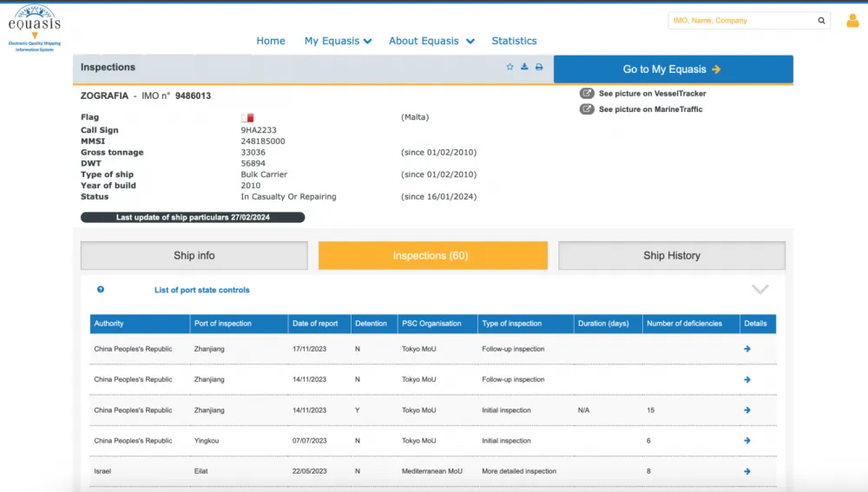Click status In Casualty Or Repairing
Screen dimensions: 868x492
288,196
